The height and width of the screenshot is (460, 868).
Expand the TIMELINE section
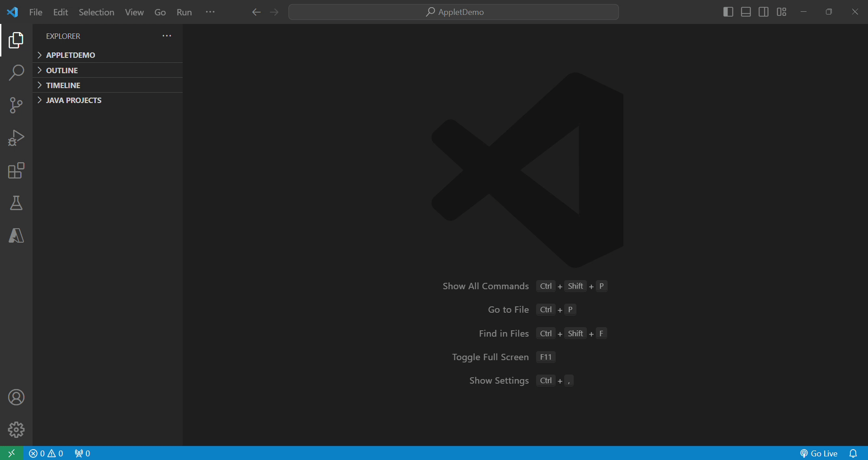[x=108, y=85]
